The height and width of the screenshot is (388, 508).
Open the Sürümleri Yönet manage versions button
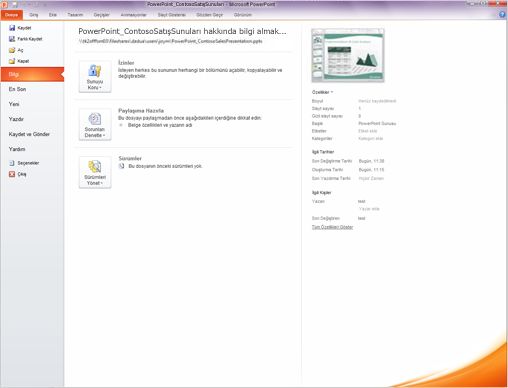coord(95,172)
